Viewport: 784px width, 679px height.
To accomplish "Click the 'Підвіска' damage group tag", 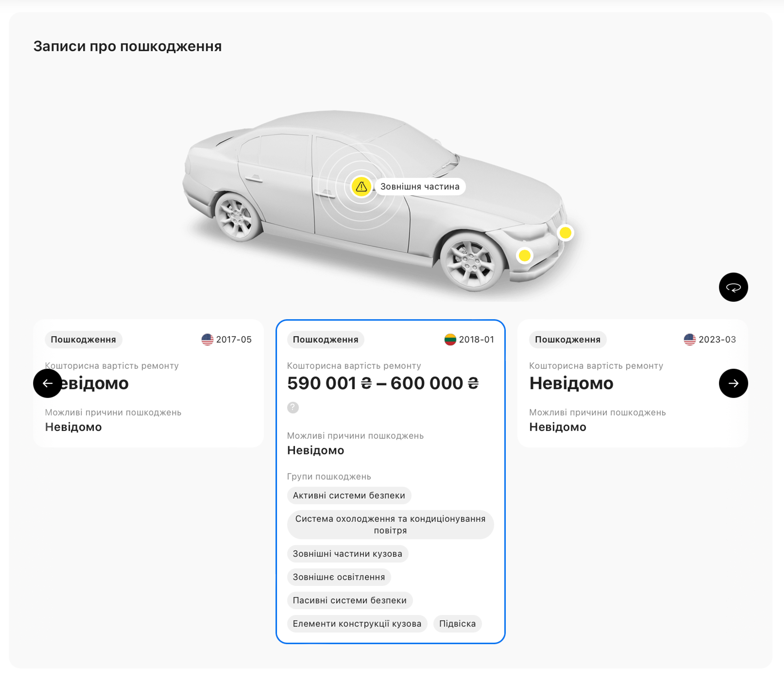I will click(x=457, y=624).
